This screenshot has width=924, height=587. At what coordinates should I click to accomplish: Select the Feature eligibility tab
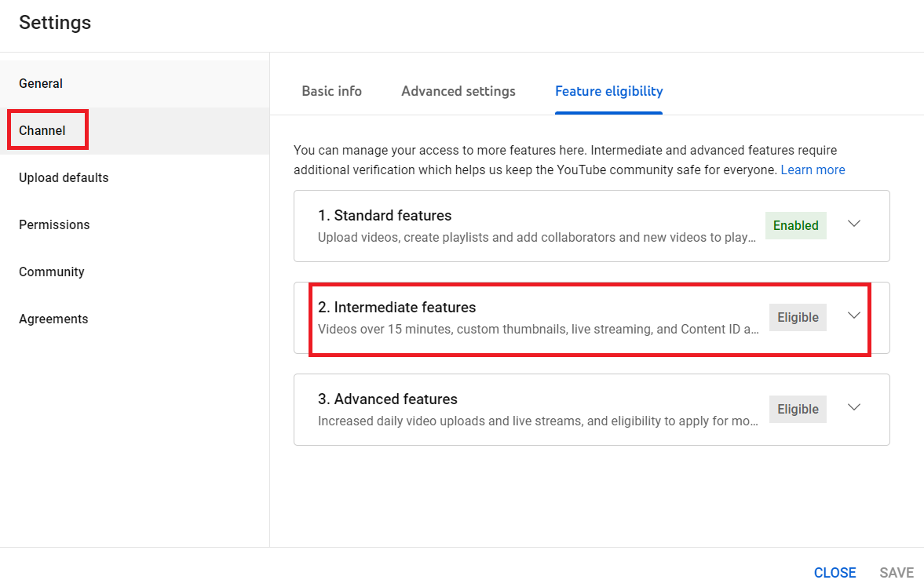pos(608,91)
